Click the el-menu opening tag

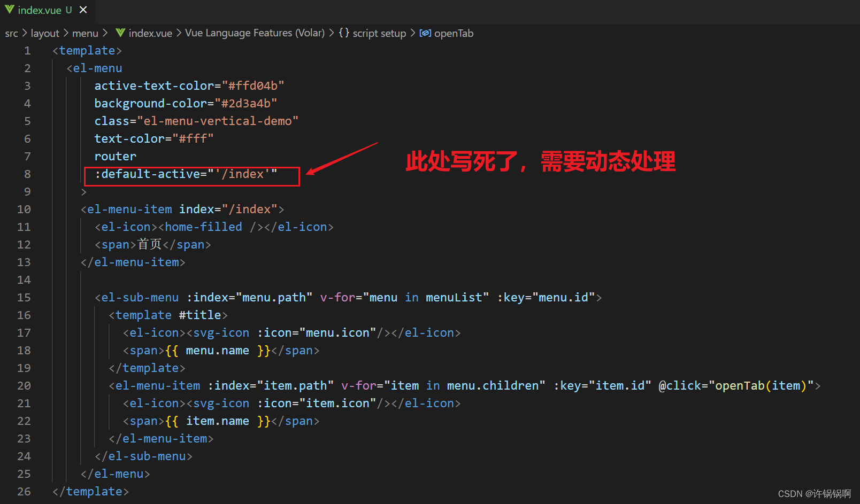pos(94,68)
